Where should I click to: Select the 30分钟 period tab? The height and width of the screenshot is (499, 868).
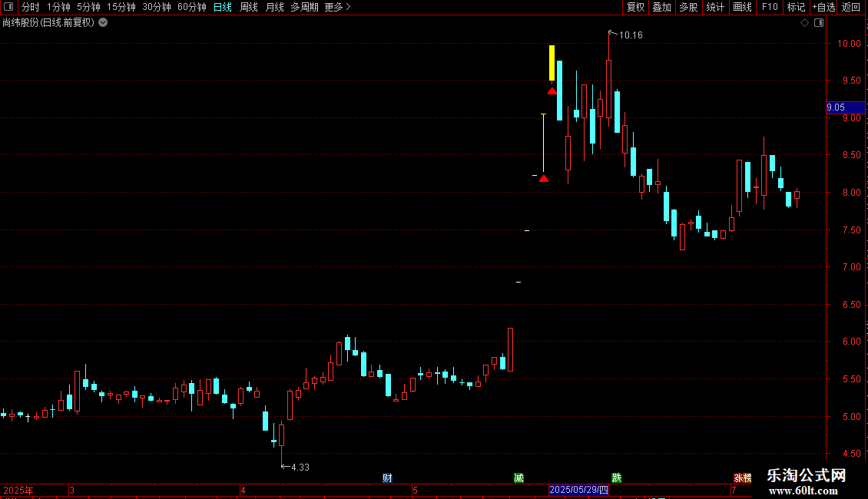point(157,7)
